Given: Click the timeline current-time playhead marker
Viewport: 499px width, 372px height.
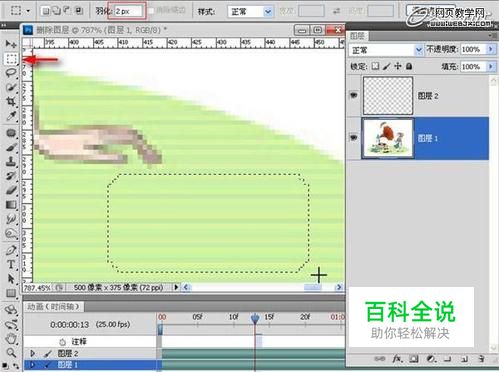Looking at the screenshot, I should tap(255, 318).
